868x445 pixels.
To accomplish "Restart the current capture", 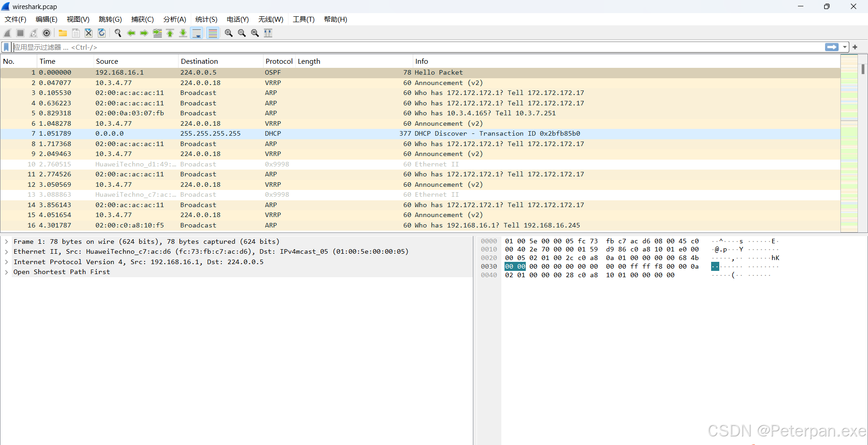I will 33,33.
